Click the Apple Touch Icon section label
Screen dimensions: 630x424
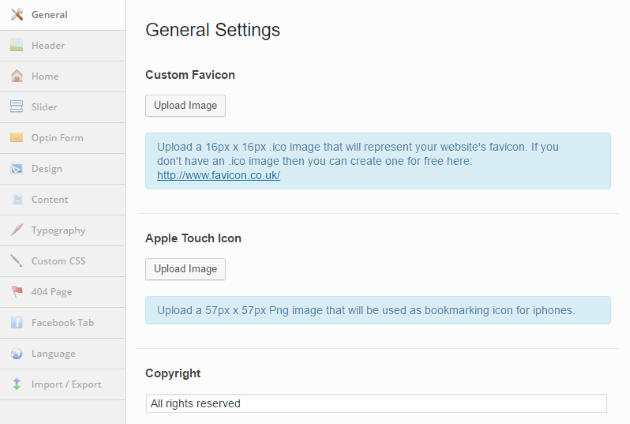point(193,238)
